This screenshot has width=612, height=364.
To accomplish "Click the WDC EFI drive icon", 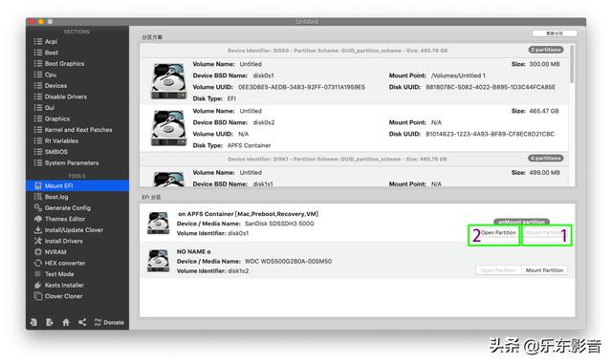I will [158, 261].
